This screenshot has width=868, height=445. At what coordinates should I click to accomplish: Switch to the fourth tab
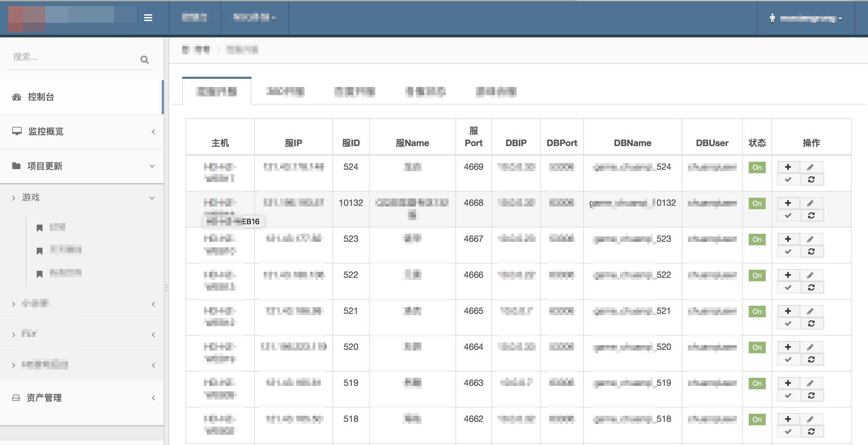click(425, 91)
